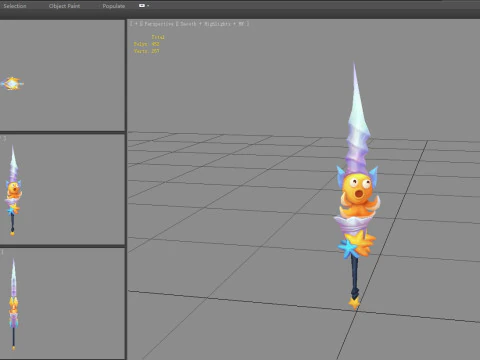Open the Selection ribbon tab
The width and height of the screenshot is (480, 360).
pos(15,6)
